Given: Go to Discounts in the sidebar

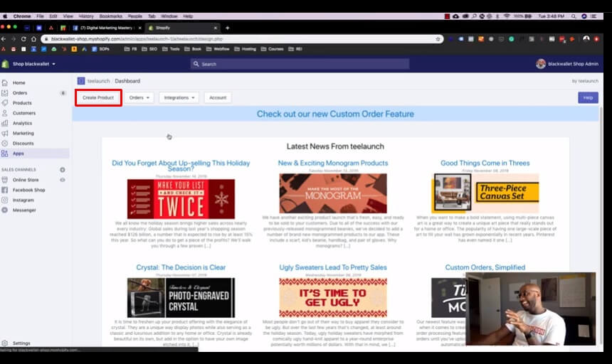Looking at the screenshot, I should click(x=23, y=144).
